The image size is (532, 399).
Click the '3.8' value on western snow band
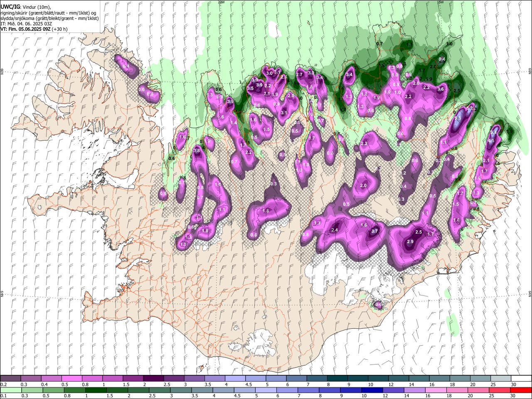197,150
